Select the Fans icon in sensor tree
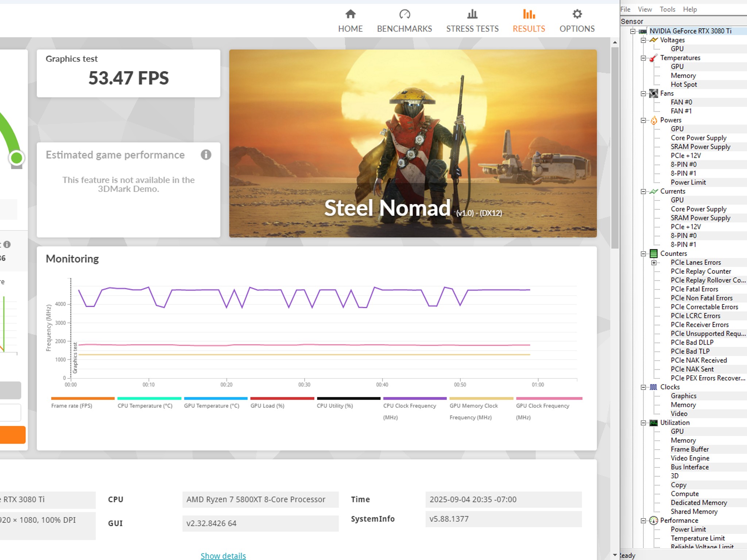Image resolution: width=747 pixels, height=560 pixels. (x=654, y=93)
